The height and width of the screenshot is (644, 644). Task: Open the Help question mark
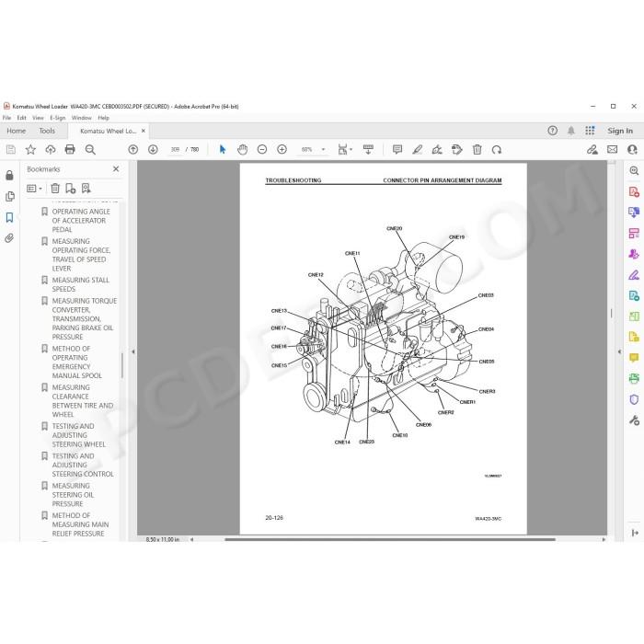[x=552, y=131]
